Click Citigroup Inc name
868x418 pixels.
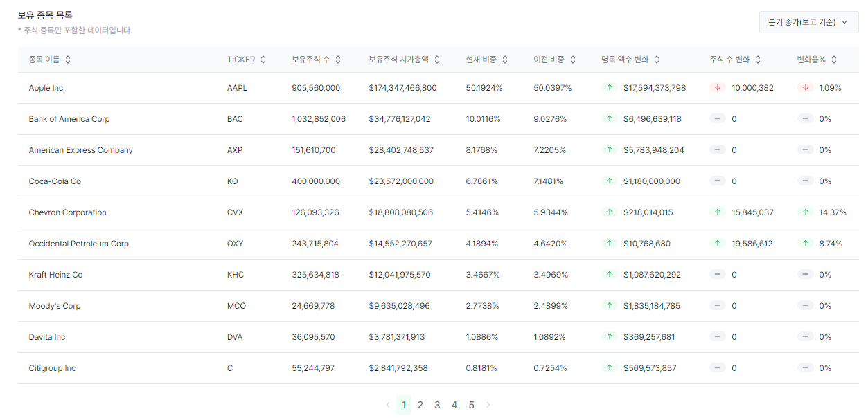pyautogui.click(x=53, y=368)
